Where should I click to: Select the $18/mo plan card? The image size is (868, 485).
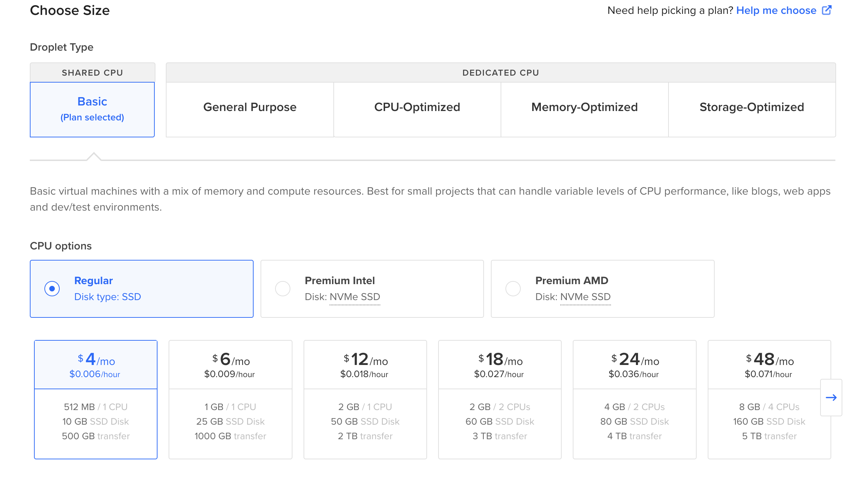pos(500,400)
